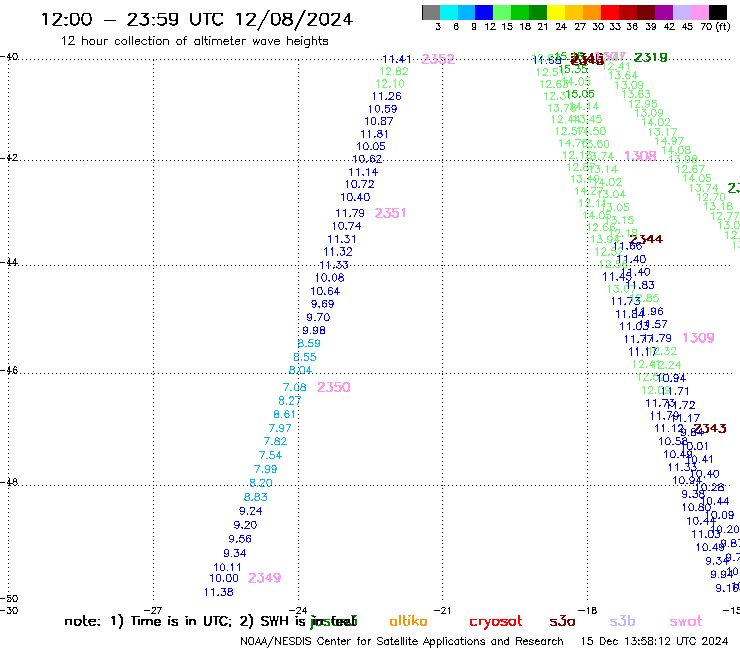
Task: Select the 8.83 measurement
Action: pos(256,497)
